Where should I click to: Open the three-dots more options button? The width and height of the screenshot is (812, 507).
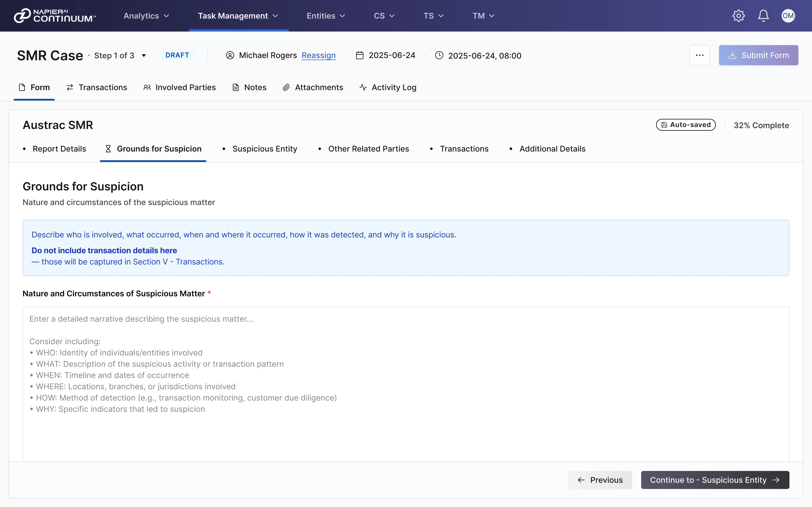(x=700, y=55)
